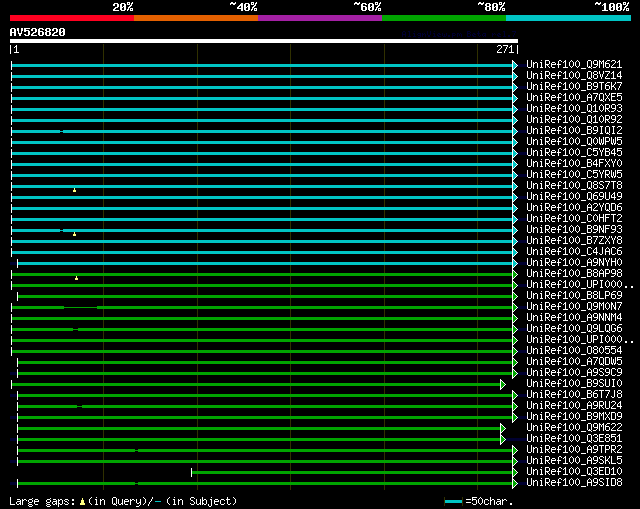The width and height of the screenshot is (640, 509).
Task: Select the AV526820 query name
Action: (38, 32)
